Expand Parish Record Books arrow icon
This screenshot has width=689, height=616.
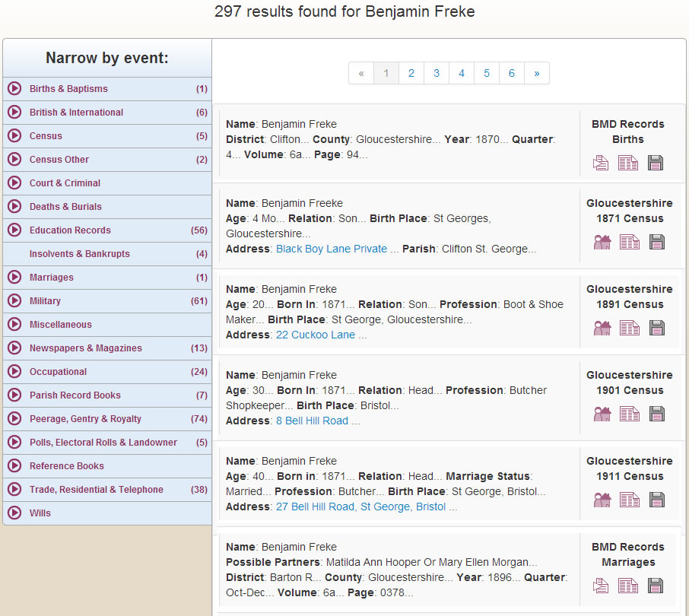pos(14,395)
